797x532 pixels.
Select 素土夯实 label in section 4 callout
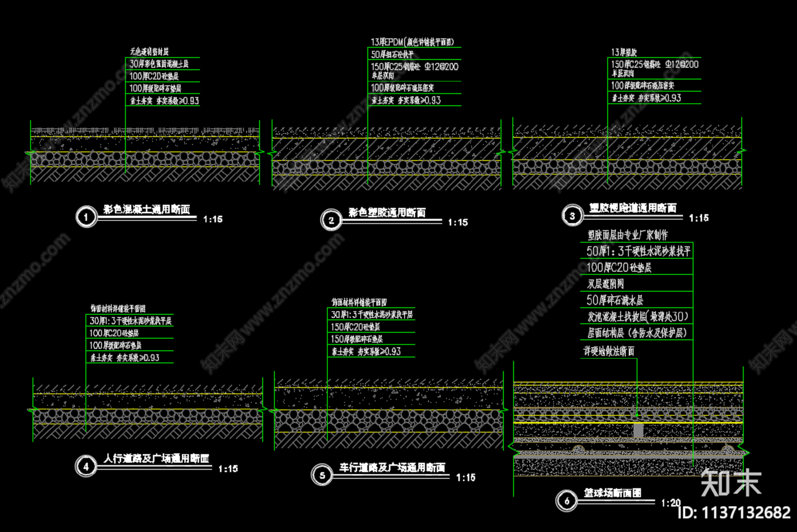pyautogui.click(x=125, y=358)
